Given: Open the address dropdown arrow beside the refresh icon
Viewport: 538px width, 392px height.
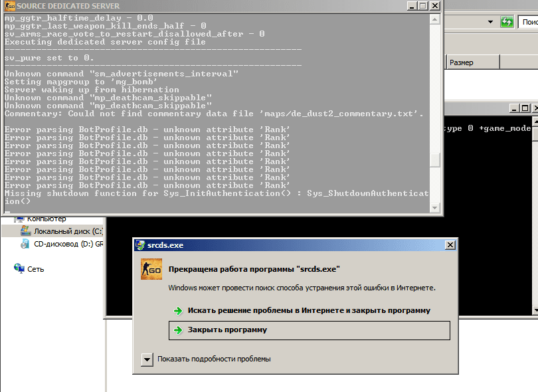Looking at the screenshot, I should point(490,22).
